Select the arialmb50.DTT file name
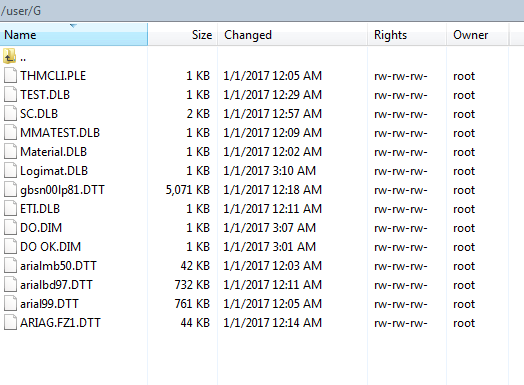Viewport: 524px width, 385px height. (x=58, y=266)
